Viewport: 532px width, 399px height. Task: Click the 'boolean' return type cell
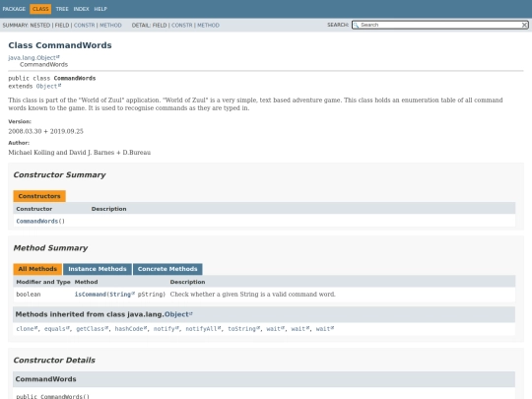pyautogui.click(x=29, y=295)
